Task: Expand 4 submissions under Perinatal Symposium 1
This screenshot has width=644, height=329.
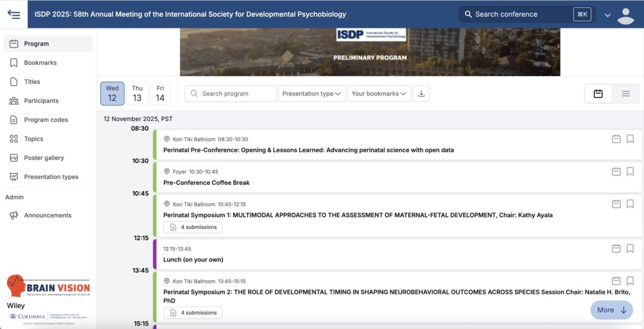Action: coord(193,227)
